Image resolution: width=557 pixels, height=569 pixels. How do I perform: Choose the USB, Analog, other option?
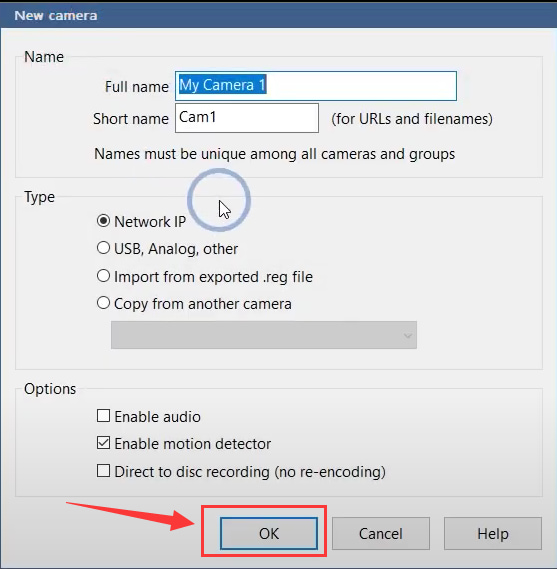pyautogui.click(x=103, y=248)
